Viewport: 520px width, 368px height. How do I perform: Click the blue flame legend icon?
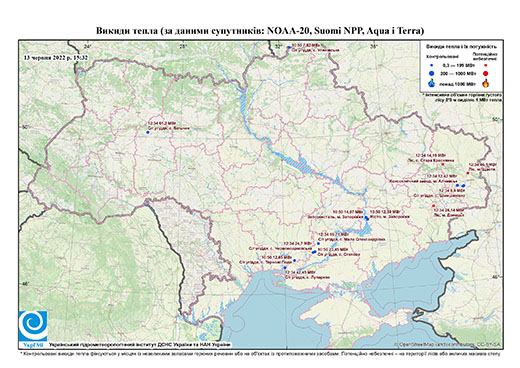431,83
